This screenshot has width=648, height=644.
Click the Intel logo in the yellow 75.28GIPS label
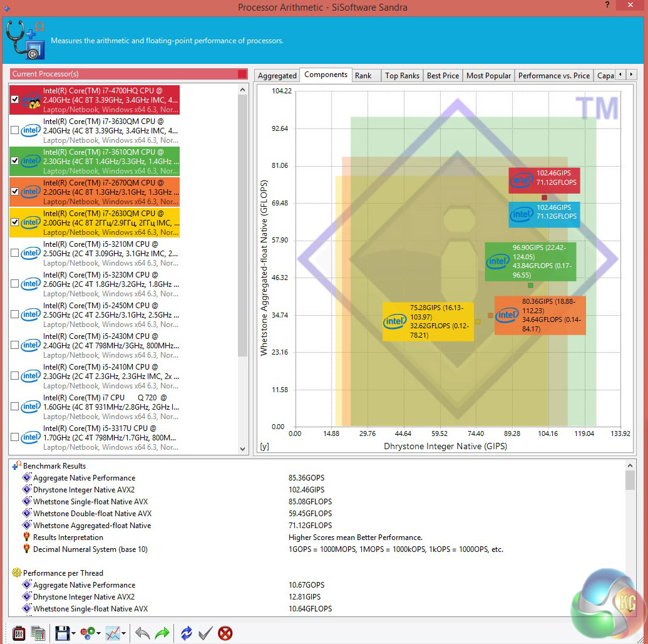click(x=395, y=321)
